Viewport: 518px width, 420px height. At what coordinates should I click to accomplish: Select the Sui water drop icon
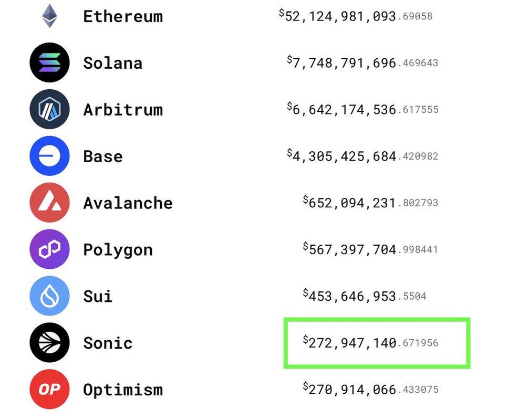[49, 296]
